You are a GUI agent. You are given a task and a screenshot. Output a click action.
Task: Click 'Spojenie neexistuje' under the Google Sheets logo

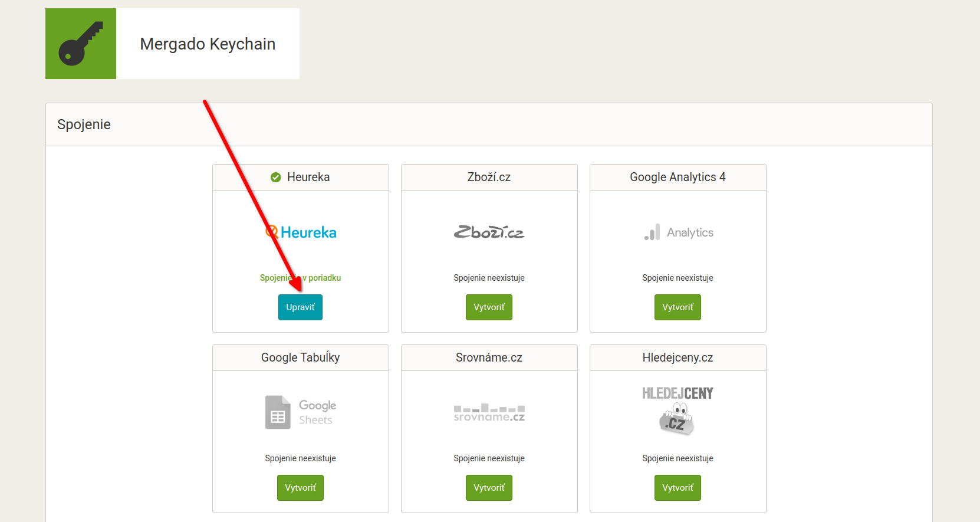tap(300, 458)
